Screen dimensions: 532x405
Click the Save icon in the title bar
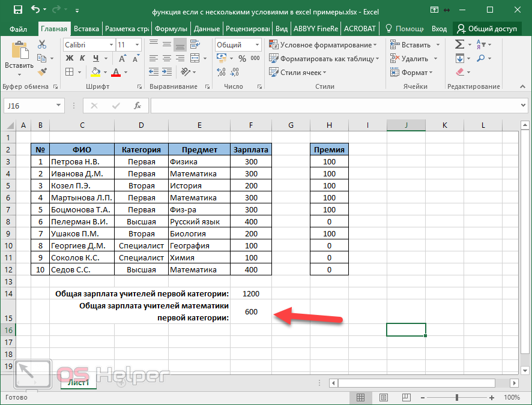(17, 10)
